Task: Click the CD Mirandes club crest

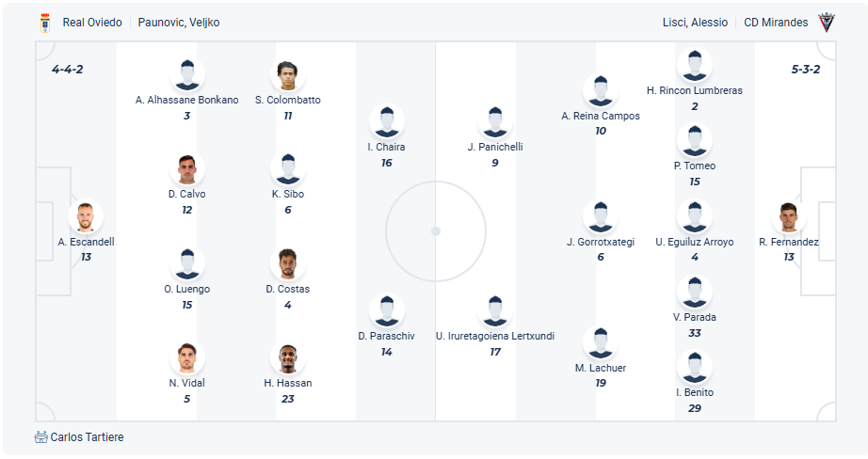Action: click(x=826, y=23)
